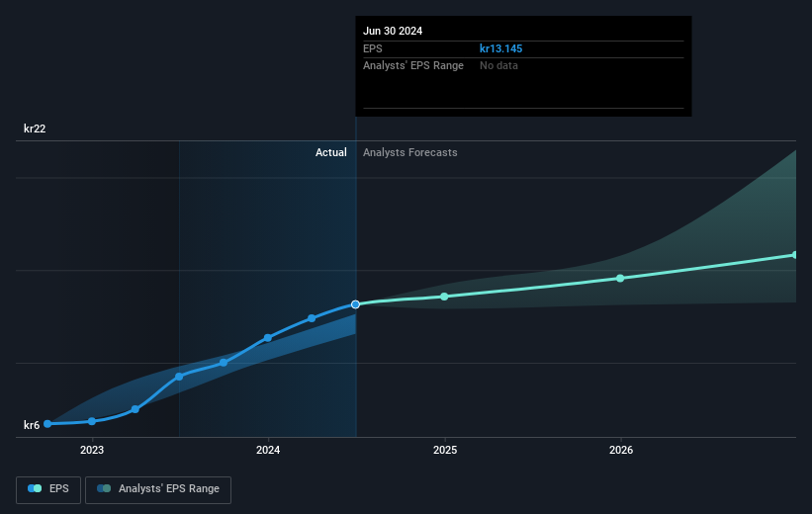812x514 pixels.
Task: Select the 2023 start EPS data point
Action: pos(92,421)
